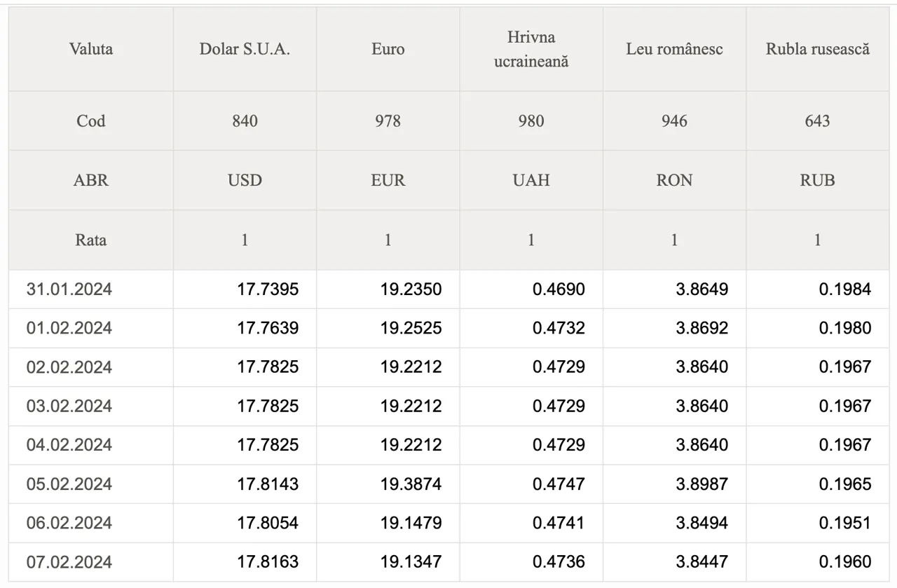Select Euro rate 19.3874
The height and width of the screenshot is (588, 897).
click(411, 484)
